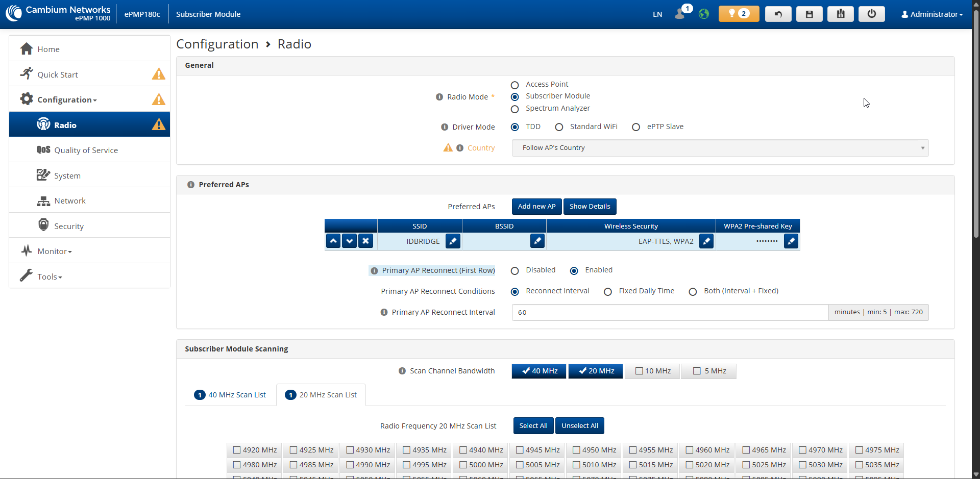This screenshot has height=479, width=980.
Task: Click the info icon beside Radio Mode
Action: [439, 97]
